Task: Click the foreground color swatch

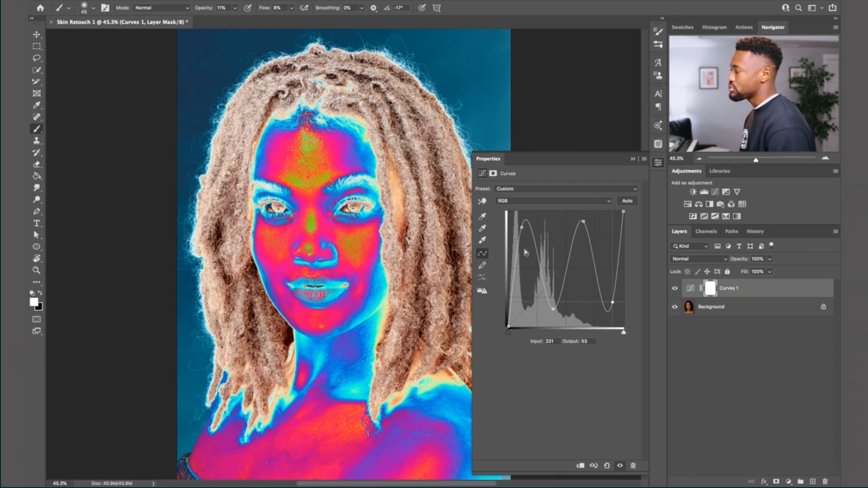Action: 35,302
